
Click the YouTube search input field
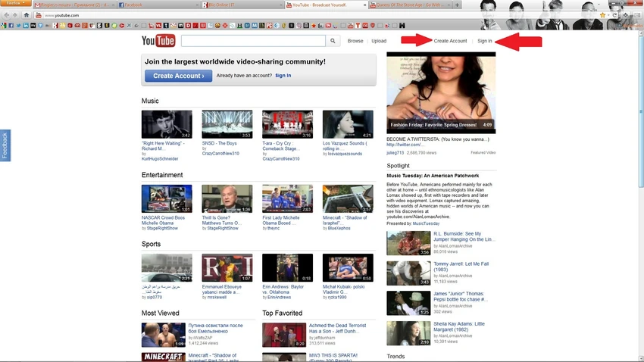(253, 41)
